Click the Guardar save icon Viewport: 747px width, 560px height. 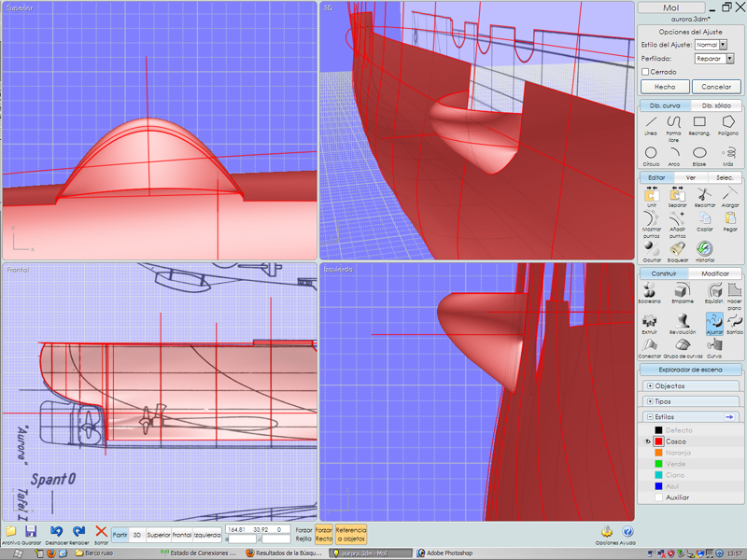[x=31, y=535]
